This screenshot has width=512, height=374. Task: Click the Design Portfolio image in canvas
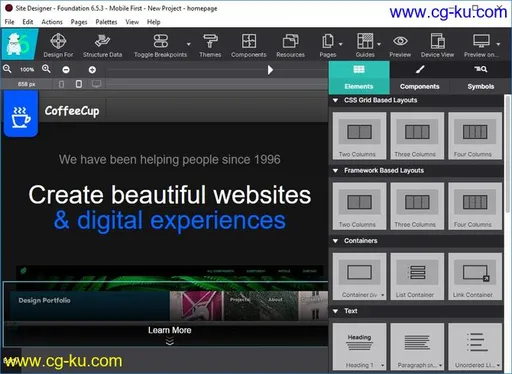coord(89,305)
